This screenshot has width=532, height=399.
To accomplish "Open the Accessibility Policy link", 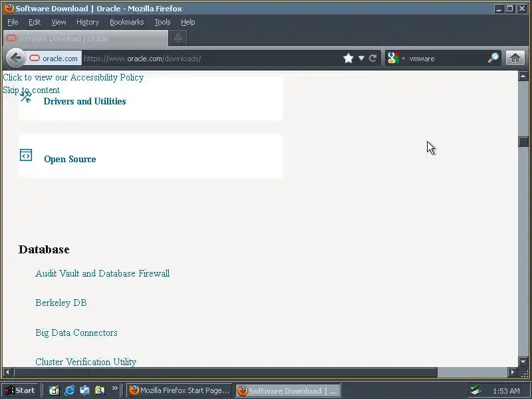I will coord(73,77).
